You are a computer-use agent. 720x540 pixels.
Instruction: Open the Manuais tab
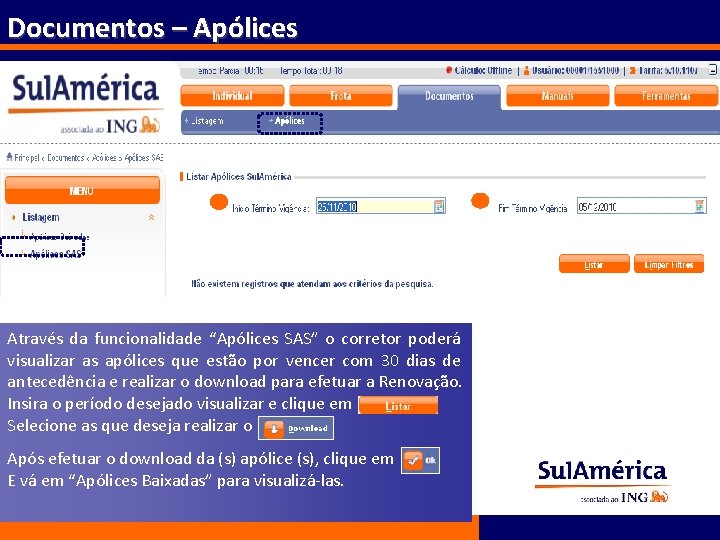pos(557,96)
